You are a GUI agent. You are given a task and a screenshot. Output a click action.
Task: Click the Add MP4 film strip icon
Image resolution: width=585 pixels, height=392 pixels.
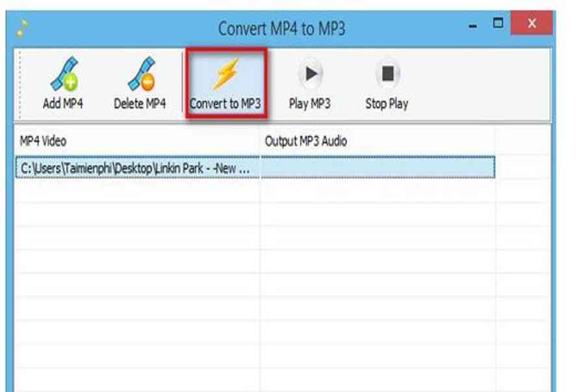click(64, 73)
